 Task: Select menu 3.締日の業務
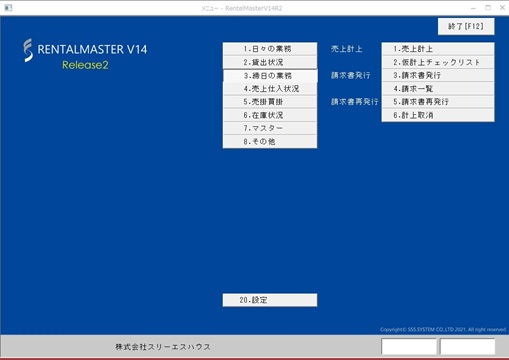(x=270, y=76)
